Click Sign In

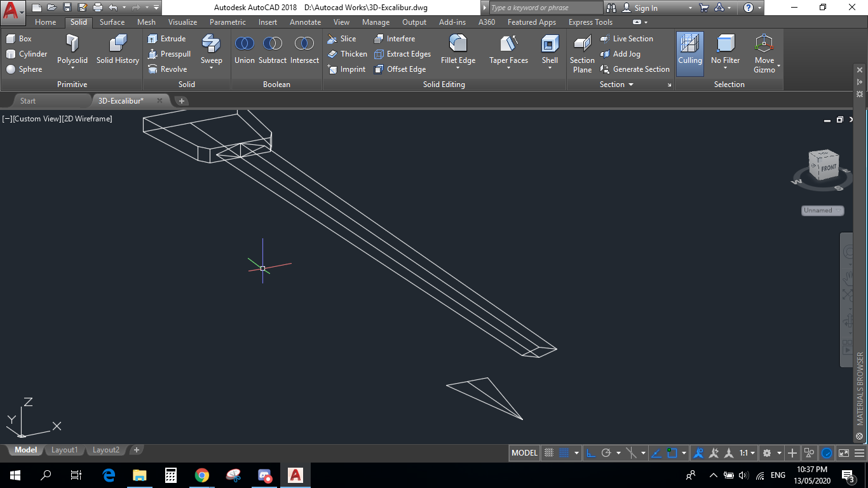pyautogui.click(x=641, y=8)
